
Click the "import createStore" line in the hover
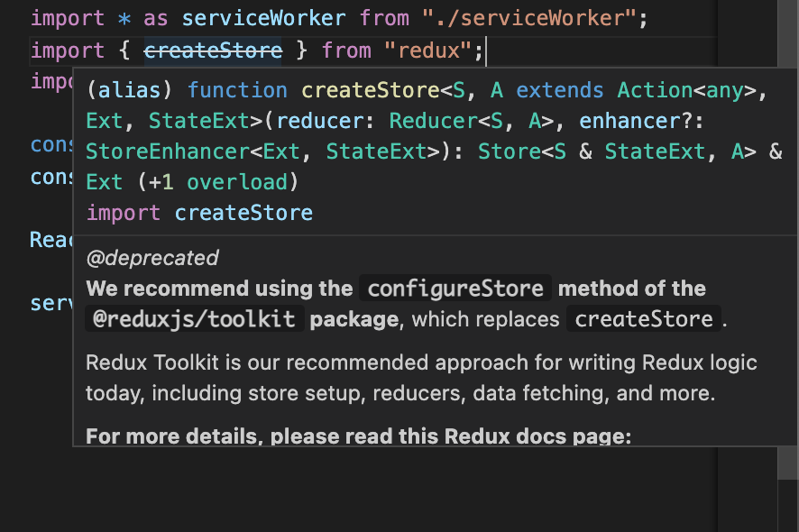(x=199, y=213)
